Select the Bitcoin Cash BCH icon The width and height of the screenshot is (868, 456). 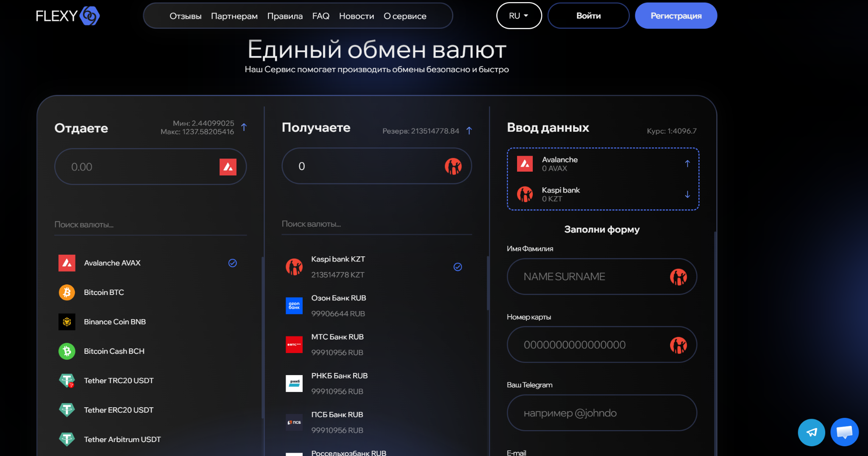pos(67,351)
